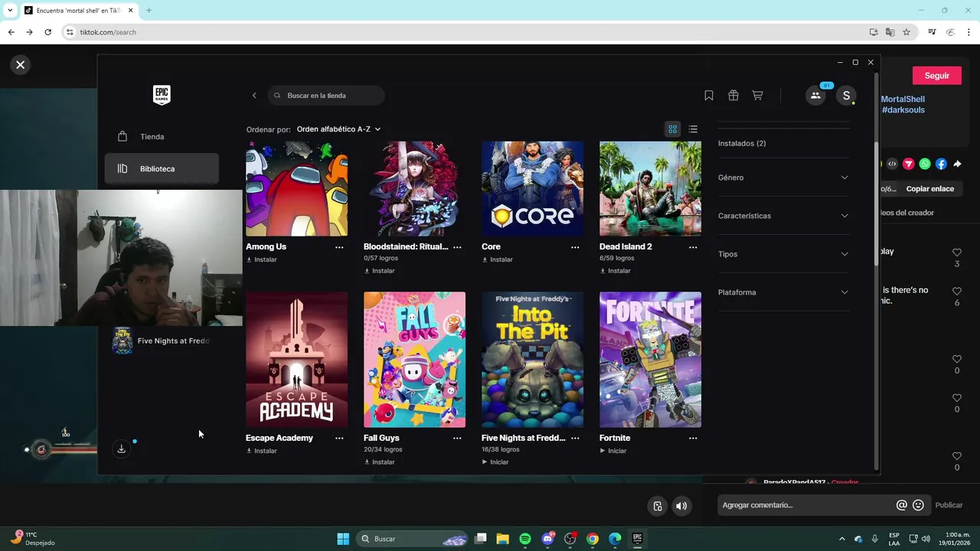This screenshot has height=551, width=980.
Task: Share TikTok video via Facebook icon
Action: [941, 164]
